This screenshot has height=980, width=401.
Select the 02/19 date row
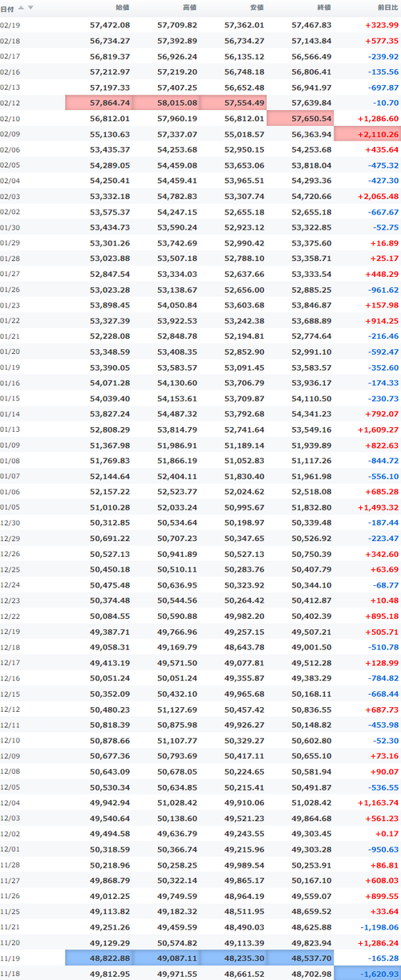tap(200, 26)
